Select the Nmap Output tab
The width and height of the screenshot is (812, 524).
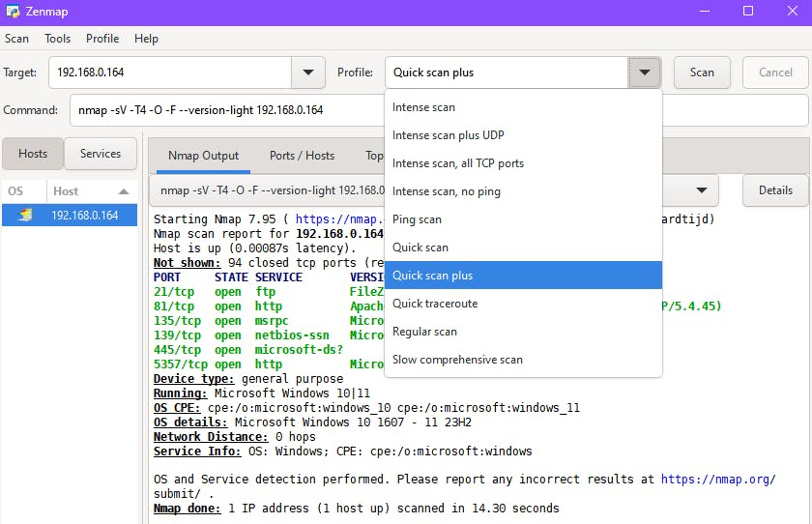[203, 156]
